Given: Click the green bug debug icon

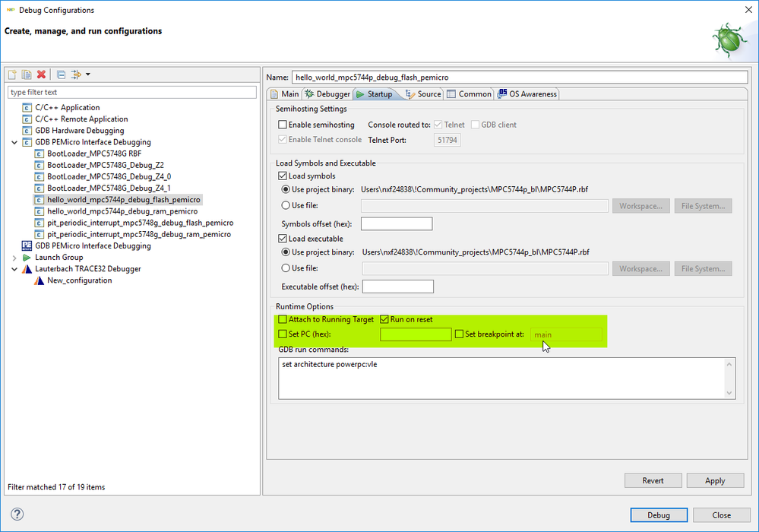Looking at the screenshot, I should pyautogui.click(x=731, y=40).
